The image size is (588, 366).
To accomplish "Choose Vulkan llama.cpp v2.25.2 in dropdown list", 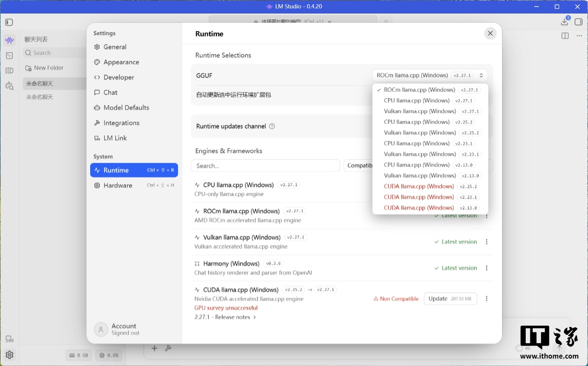I will click(430, 133).
